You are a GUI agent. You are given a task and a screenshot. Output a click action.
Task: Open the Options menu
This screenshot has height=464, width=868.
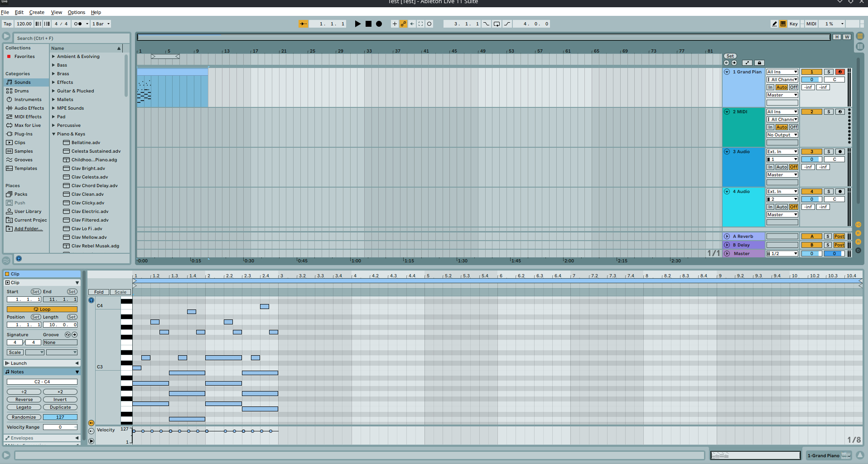click(x=76, y=12)
